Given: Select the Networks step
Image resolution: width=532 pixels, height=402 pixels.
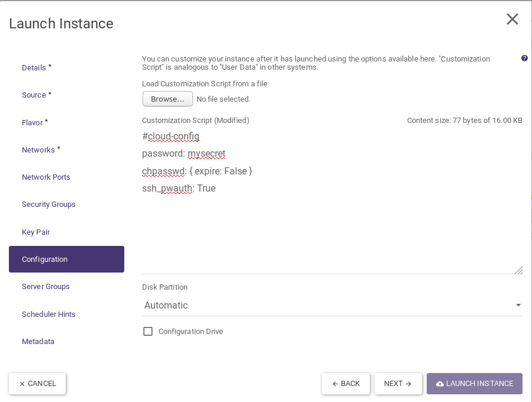Looking at the screenshot, I should 41,150.
